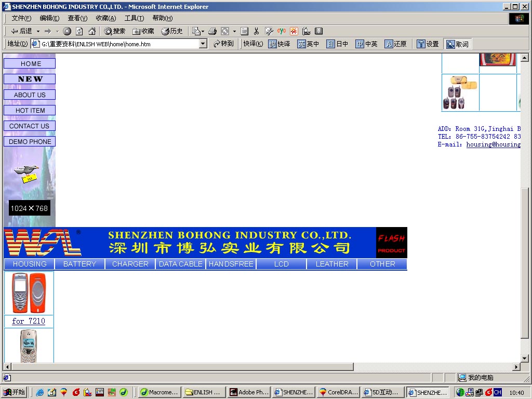
Task: Open the History (历史) toolbar button
Action: click(172, 31)
